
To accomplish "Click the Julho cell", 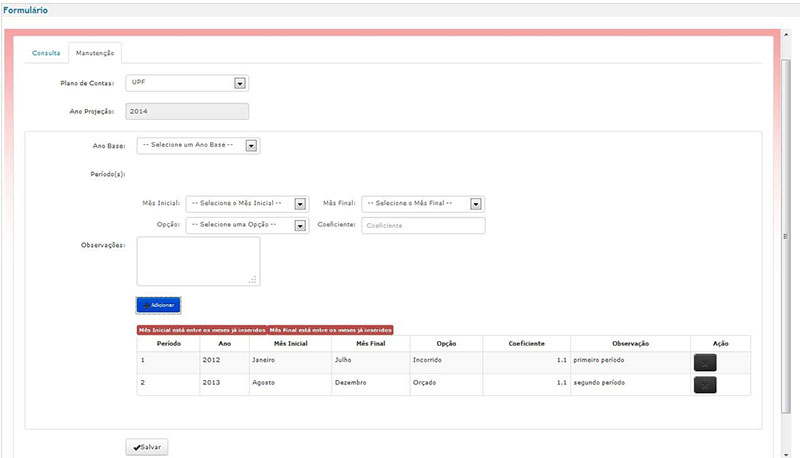I will tap(370, 363).
